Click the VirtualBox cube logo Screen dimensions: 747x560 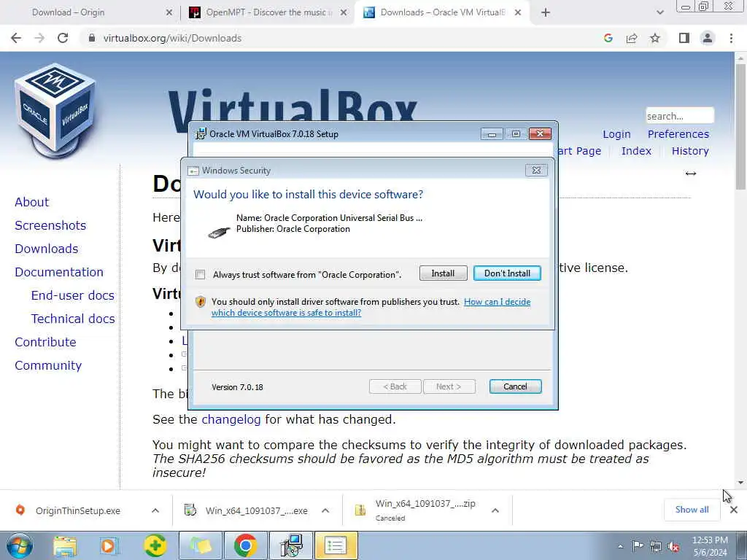tap(55, 111)
